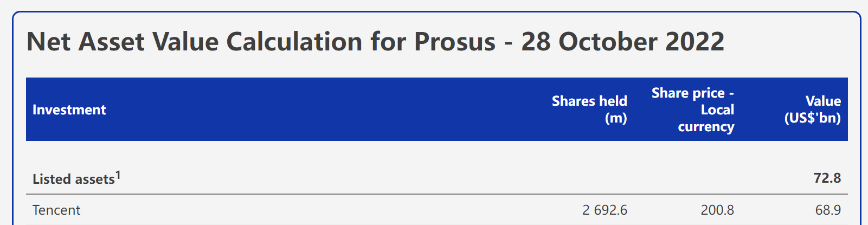Viewport: 868px width, 225px height.
Task: Select Tencent share price 200.8
Action: (x=717, y=210)
